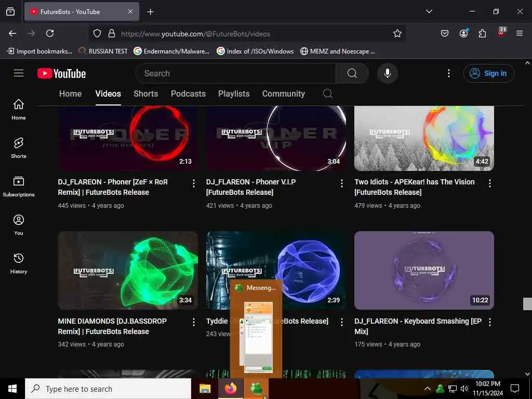Screen dimensions: 532x399
Task: Open options for Phoner V.I.P video
Action: point(342,183)
